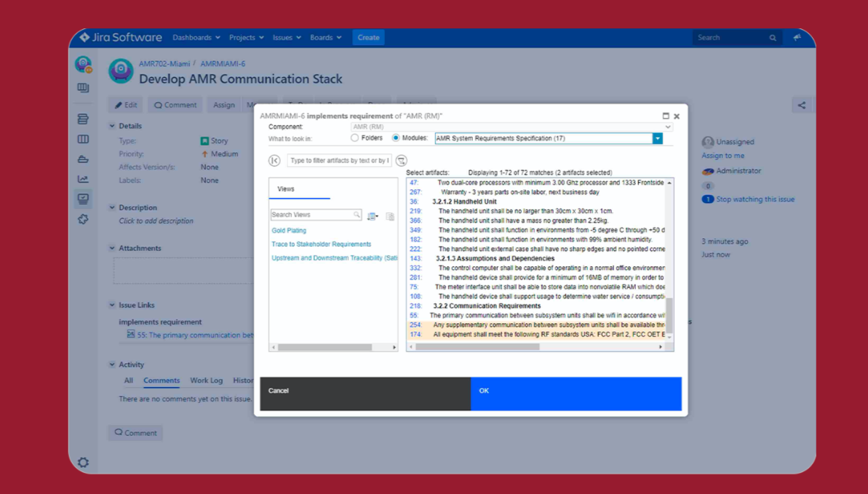Click the share icon on the issue

802,105
